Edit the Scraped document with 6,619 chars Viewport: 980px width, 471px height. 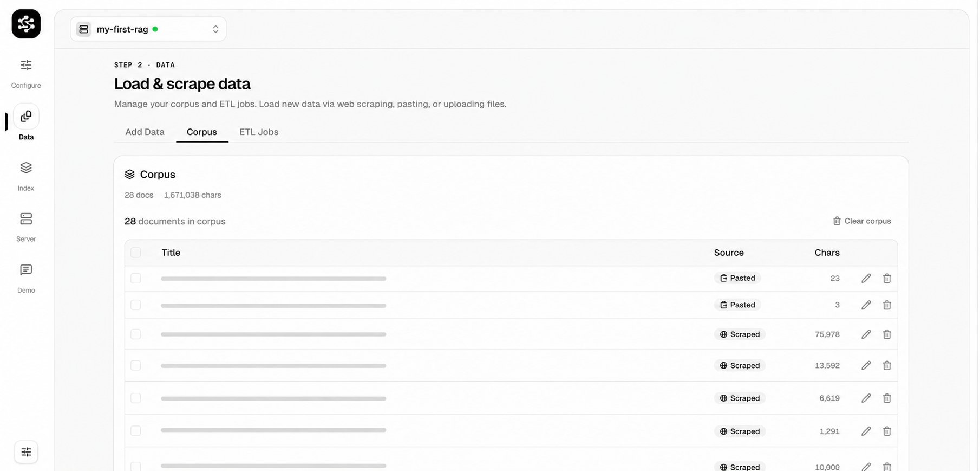tap(866, 398)
